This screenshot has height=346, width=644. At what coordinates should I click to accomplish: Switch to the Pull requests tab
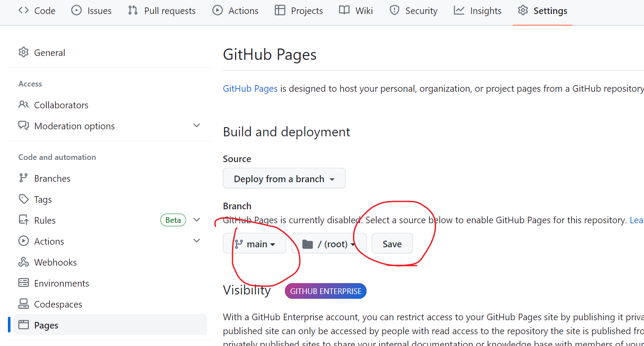[x=162, y=10]
